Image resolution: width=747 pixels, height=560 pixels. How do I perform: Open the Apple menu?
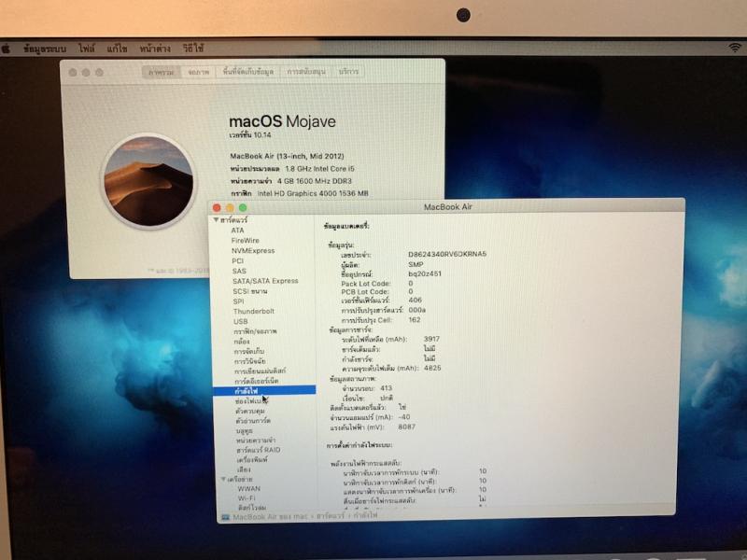pos(7,49)
